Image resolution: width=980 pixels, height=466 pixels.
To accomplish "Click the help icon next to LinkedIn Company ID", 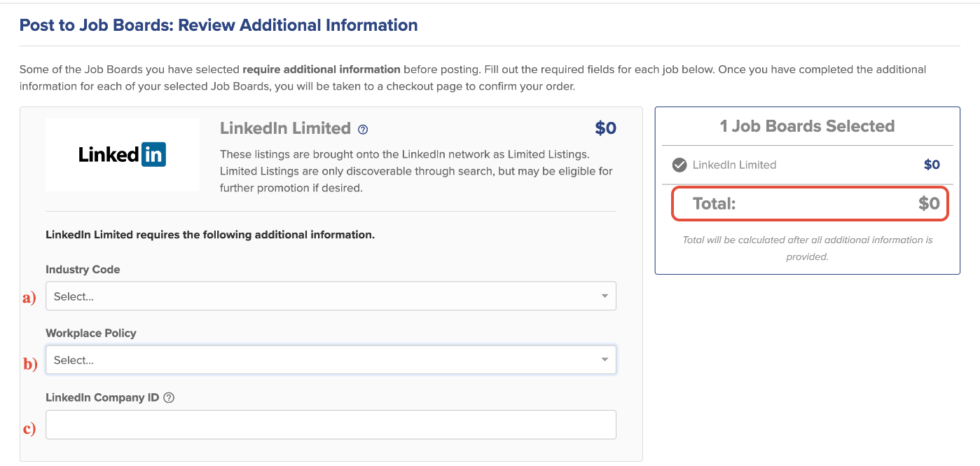I will 169,398.
